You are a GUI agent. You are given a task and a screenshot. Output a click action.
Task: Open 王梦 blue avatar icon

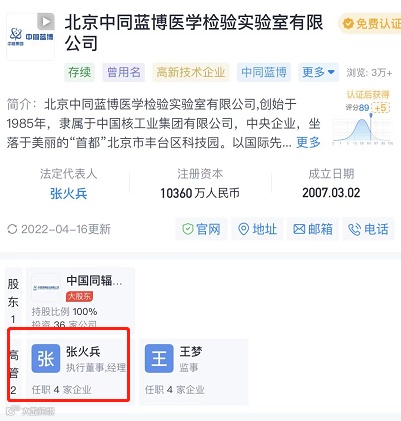pos(159,359)
